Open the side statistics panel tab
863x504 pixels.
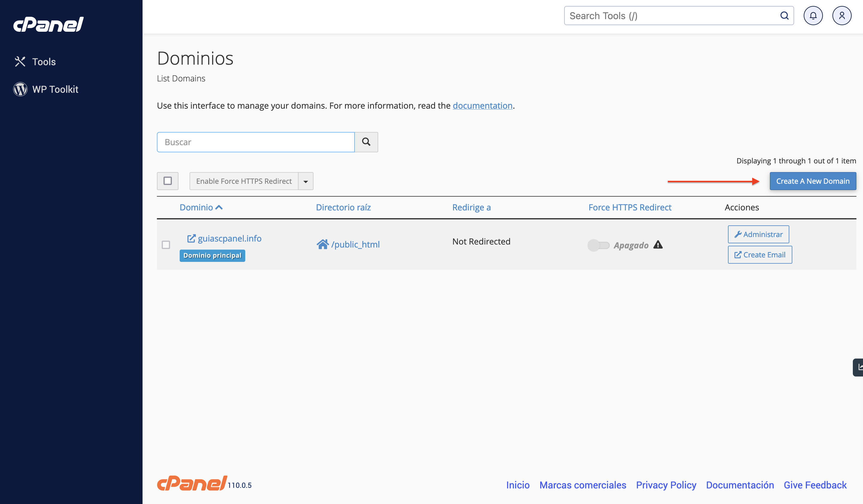click(858, 368)
